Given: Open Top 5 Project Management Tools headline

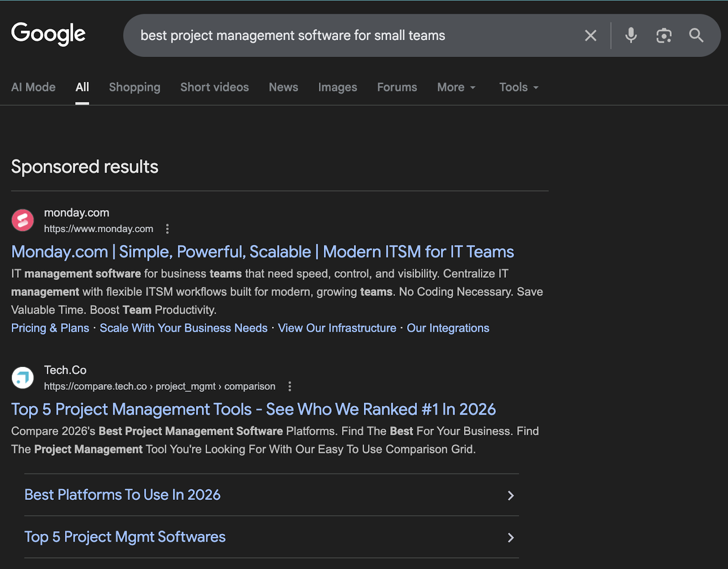Looking at the screenshot, I should click(253, 409).
